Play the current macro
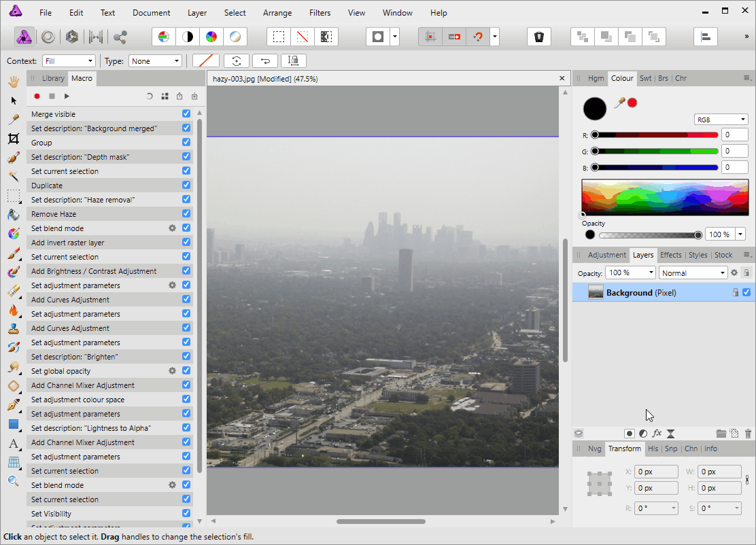This screenshot has width=756, height=545. [67, 96]
